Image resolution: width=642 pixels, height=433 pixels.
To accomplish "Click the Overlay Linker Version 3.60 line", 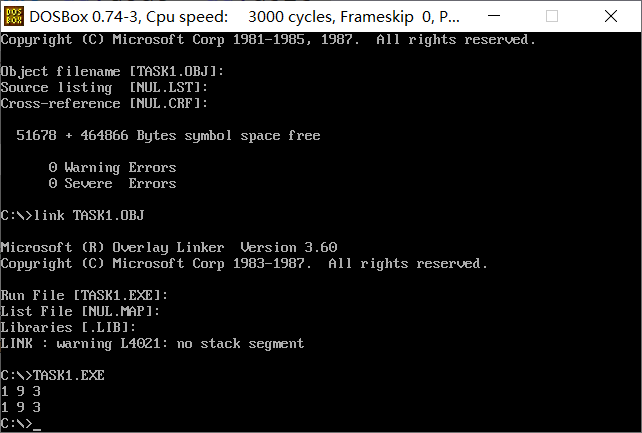I will [169, 247].
